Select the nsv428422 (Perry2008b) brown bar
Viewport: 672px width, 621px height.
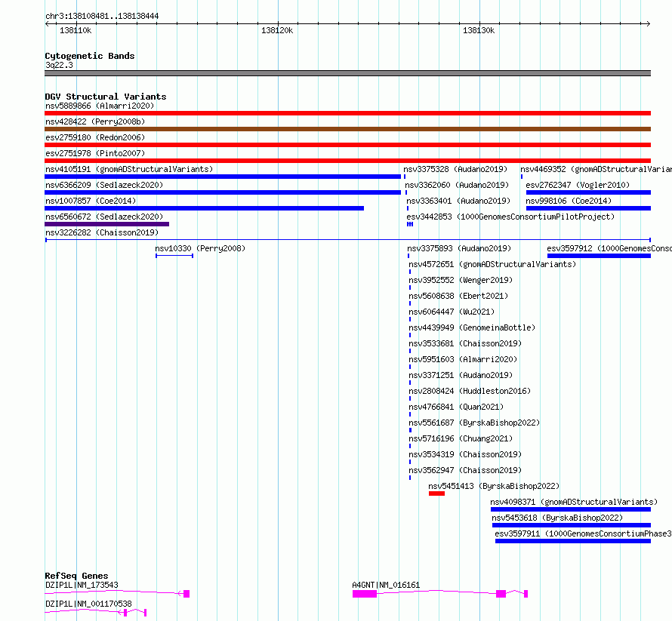point(347,129)
